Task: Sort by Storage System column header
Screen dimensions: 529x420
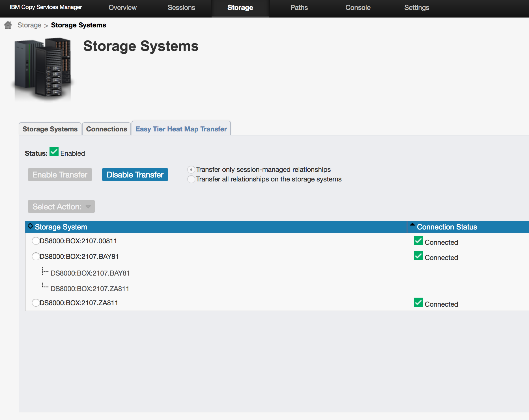Action: (x=61, y=227)
